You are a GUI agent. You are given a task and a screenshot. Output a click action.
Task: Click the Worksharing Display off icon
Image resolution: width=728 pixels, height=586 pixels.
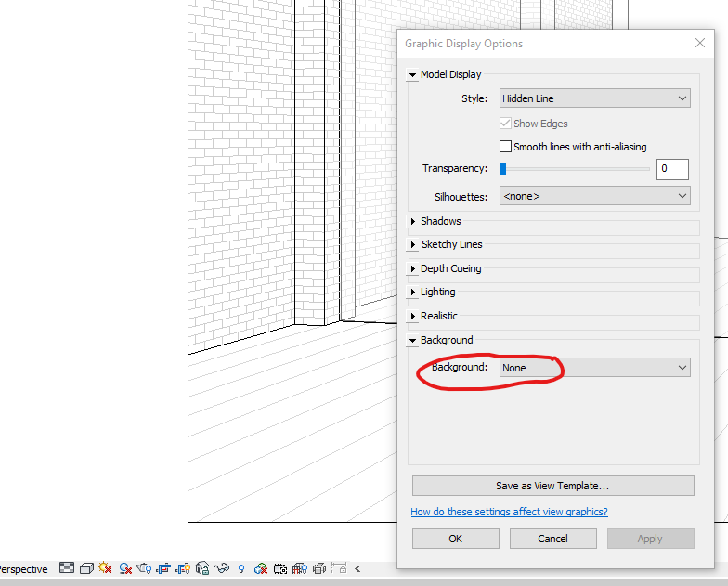[x=260, y=568]
